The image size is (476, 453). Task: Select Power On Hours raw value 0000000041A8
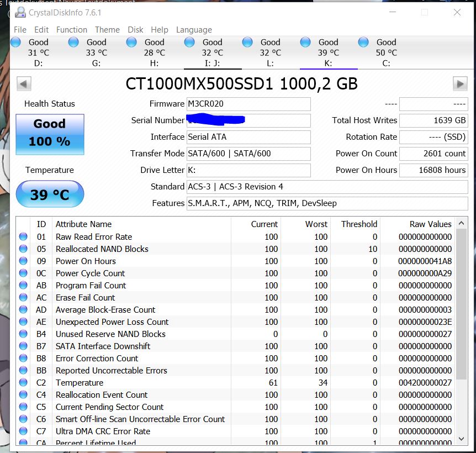425,261
